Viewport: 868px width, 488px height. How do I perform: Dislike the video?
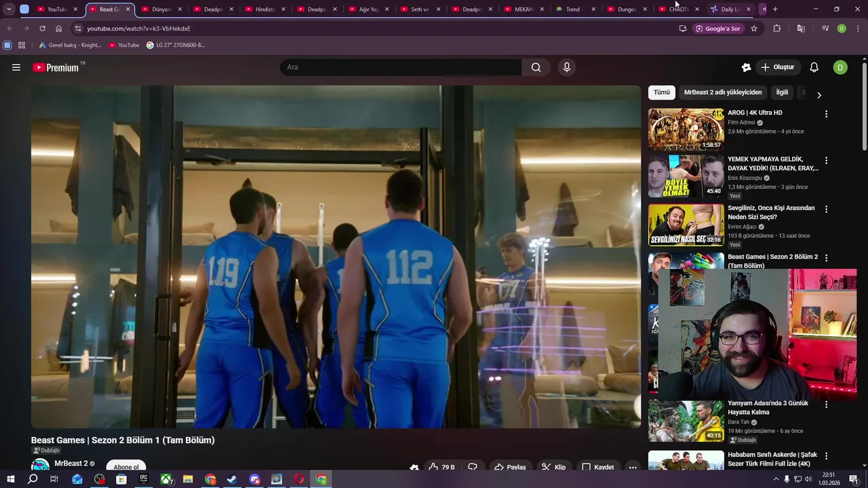[473, 467]
